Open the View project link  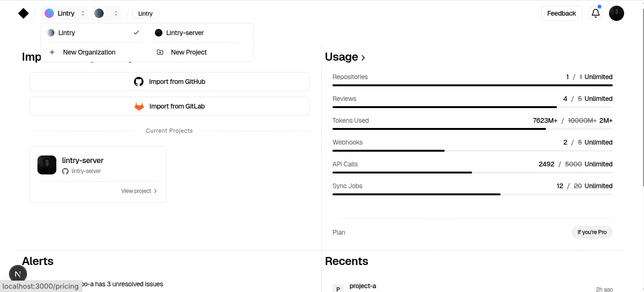tap(139, 191)
